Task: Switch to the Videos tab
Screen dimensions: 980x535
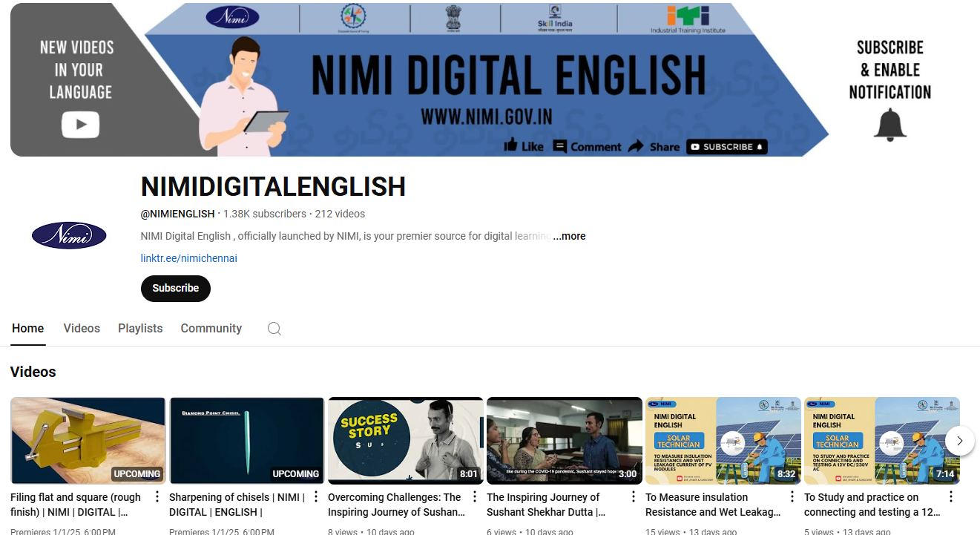Action: [x=82, y=328]
